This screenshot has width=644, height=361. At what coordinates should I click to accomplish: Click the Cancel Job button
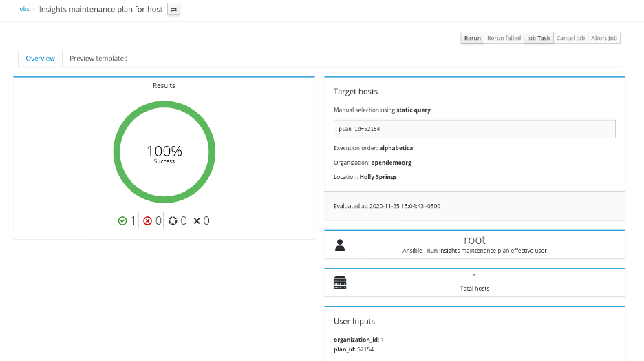(x=570, y=38)
